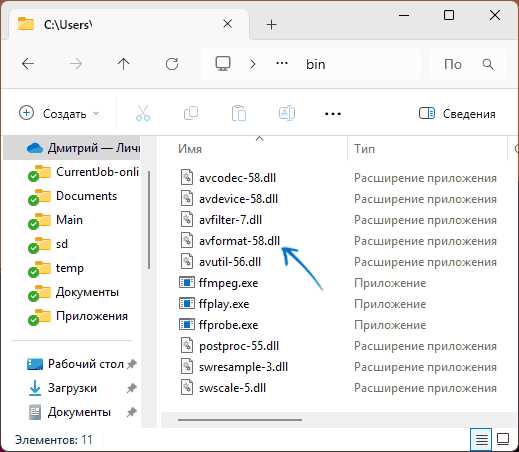Expand the breadcrumb chevron after the monitor icon
519x452 pixels.
(x=253, y=64)
